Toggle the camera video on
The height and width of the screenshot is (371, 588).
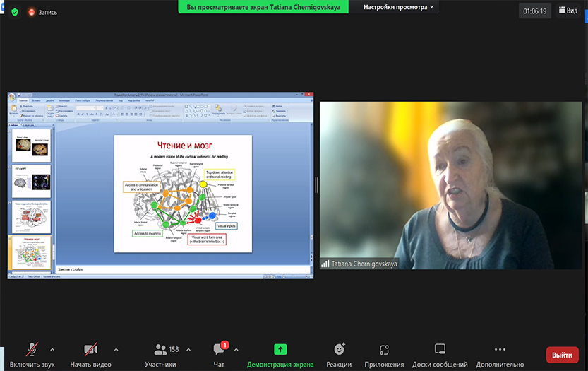tap(90, 349)
